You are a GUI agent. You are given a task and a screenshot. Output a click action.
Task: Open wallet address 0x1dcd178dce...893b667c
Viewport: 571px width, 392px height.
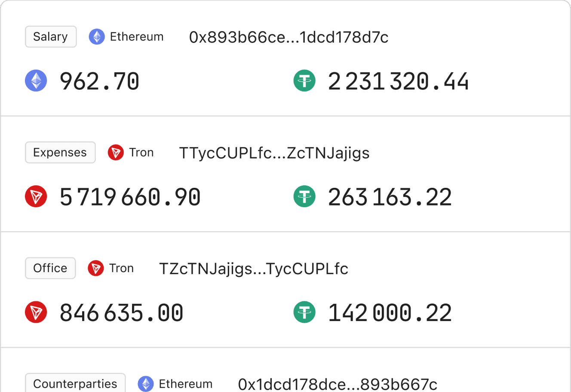click(338, 384)
